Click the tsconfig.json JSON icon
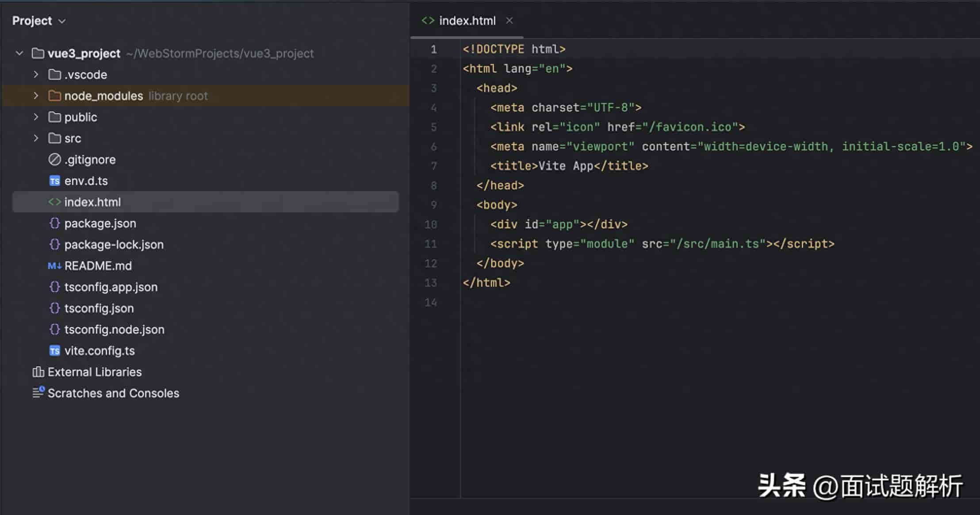The width and height of the screenshot is (980, 515). tap(55, 308)
